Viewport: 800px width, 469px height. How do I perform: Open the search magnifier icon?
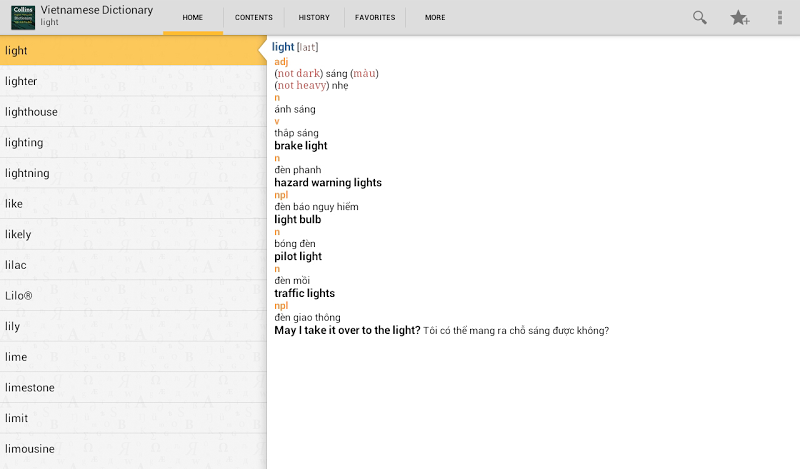click(699, 17)
